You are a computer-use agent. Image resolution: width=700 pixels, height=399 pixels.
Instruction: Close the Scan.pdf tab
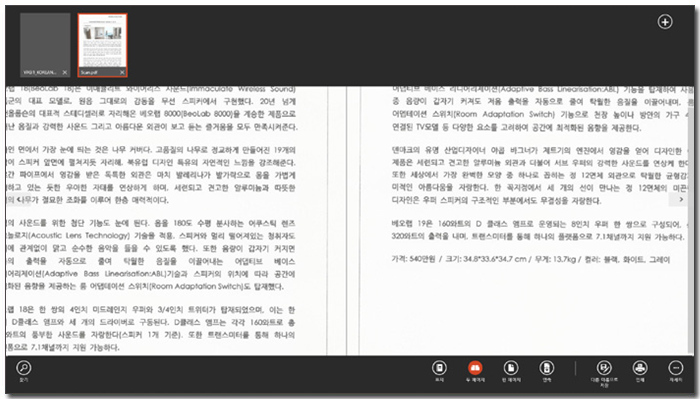[122, 72]
